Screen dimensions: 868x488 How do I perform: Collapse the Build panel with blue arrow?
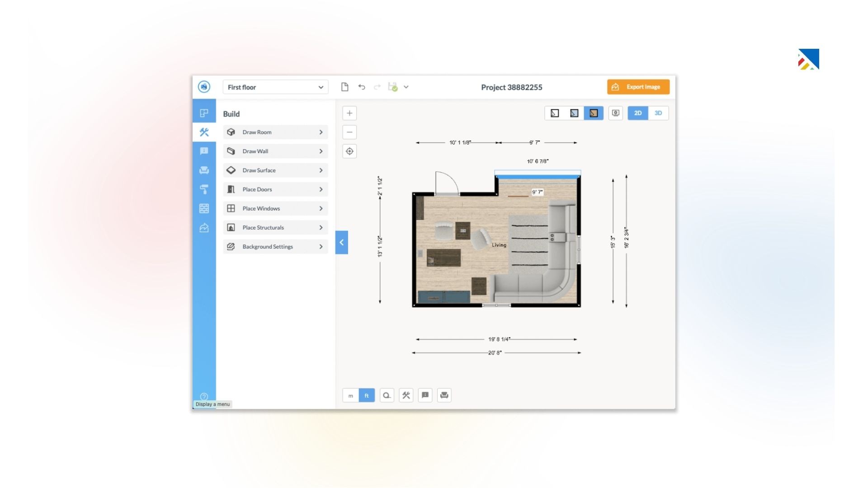(342, 243)
